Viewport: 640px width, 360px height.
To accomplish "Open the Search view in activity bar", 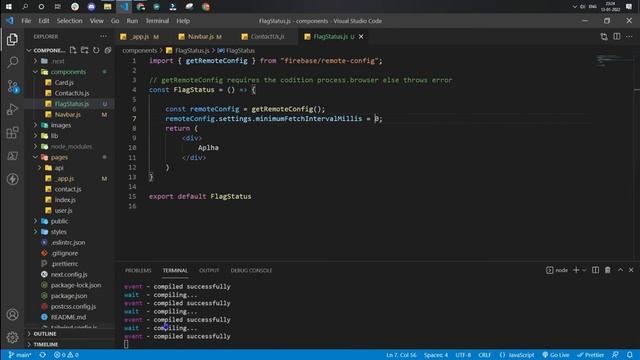I will pyautogui.click(x=12, y=62).
